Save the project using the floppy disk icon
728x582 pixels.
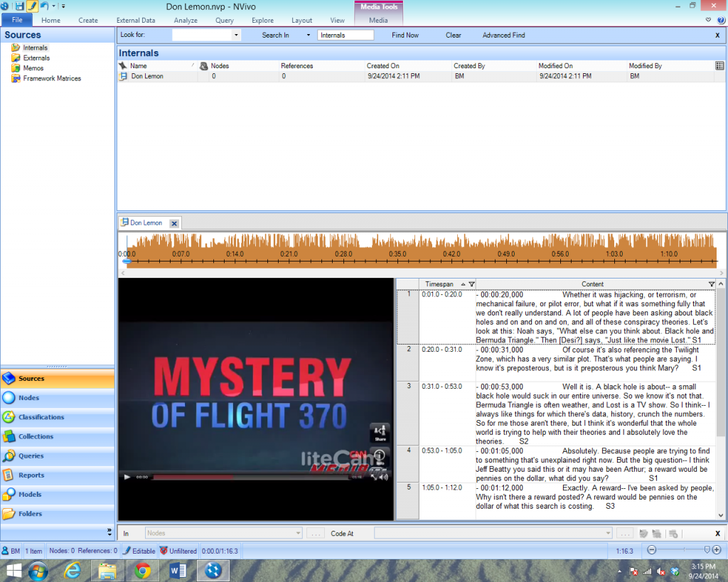click(19, 6)
